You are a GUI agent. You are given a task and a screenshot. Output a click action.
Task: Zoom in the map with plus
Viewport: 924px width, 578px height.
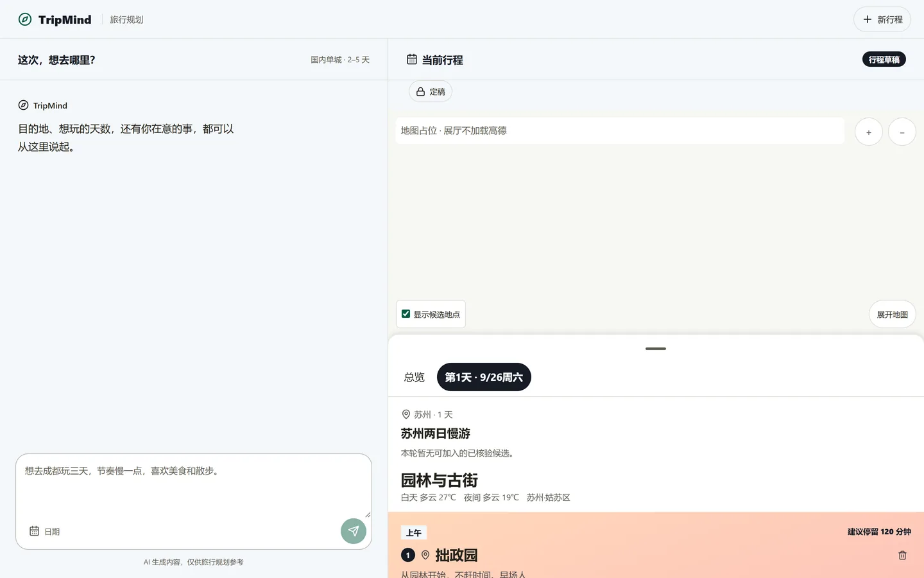869,132
